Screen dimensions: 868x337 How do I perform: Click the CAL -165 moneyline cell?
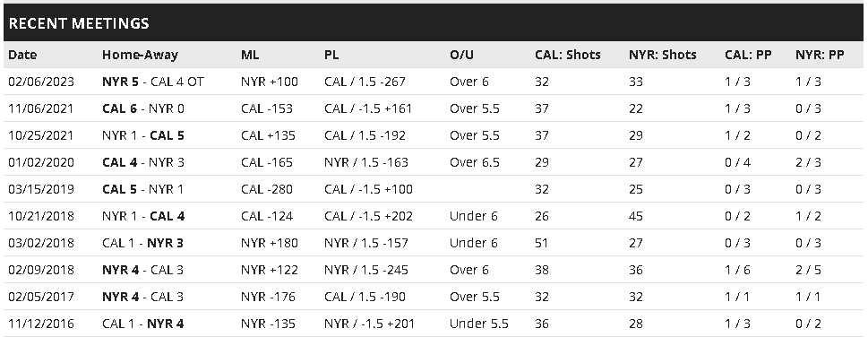point(267,162)
